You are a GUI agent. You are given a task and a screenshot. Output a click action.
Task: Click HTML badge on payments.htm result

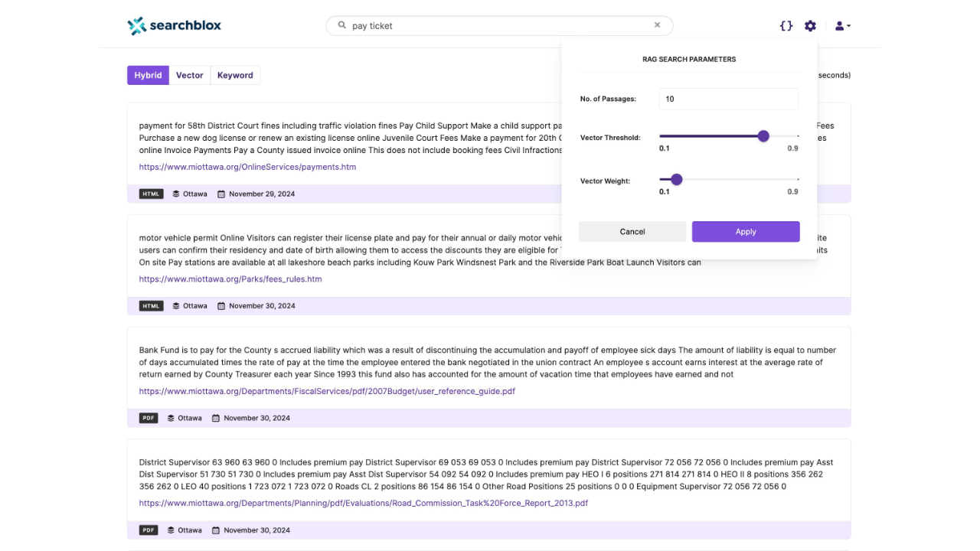152,194
